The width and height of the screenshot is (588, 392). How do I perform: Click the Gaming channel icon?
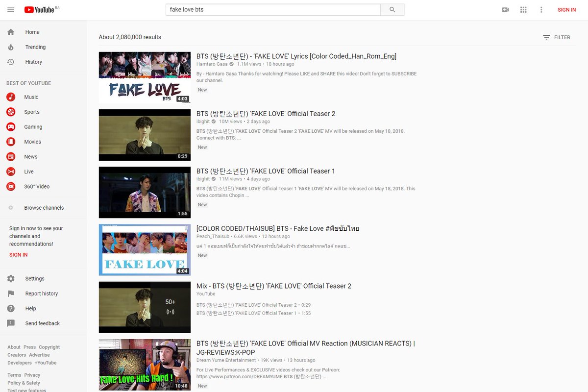[x=11, y=127]
